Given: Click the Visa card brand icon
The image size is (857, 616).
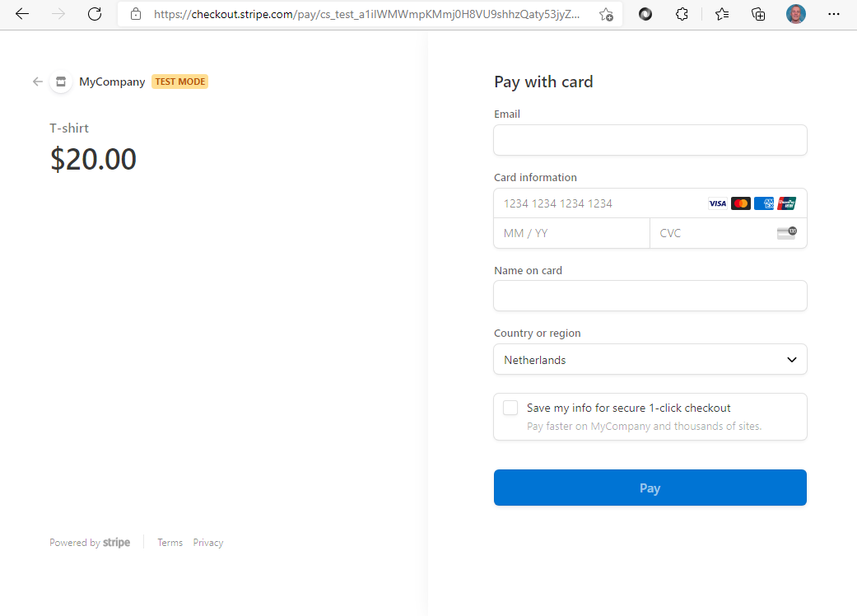Looking at the screenshot, I should coord(717,203).
